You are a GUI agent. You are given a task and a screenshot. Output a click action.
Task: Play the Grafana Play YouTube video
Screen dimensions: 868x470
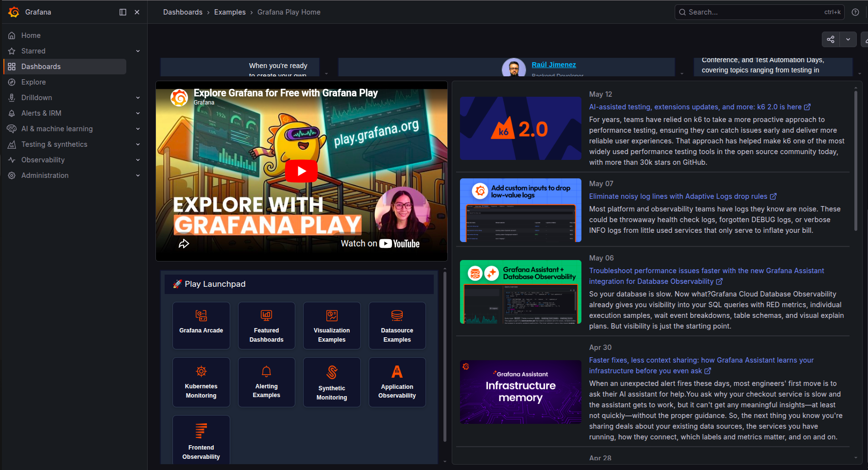coord(301,171)
